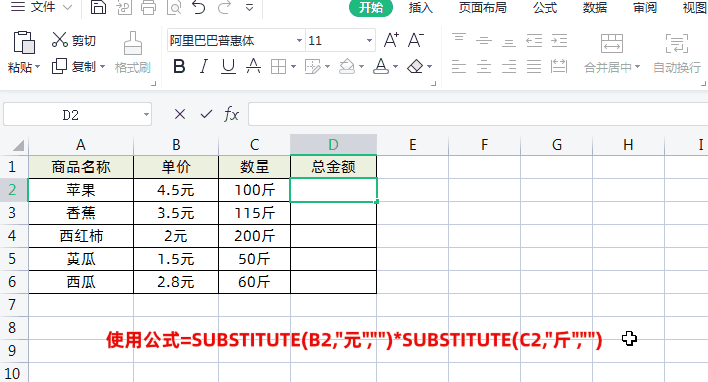Open the 审阅 tab
708x382 pixels.
pyautogui.click(x=645, y=8)
